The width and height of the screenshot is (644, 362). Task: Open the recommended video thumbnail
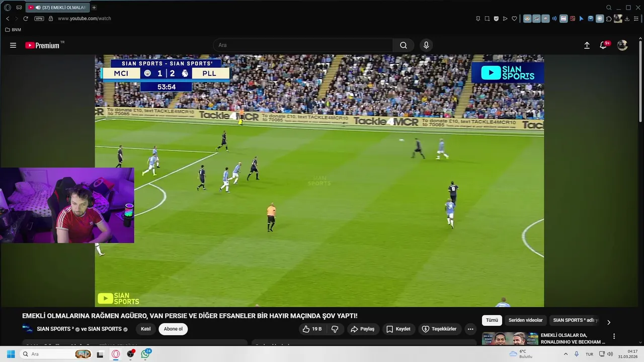point(509,339)
